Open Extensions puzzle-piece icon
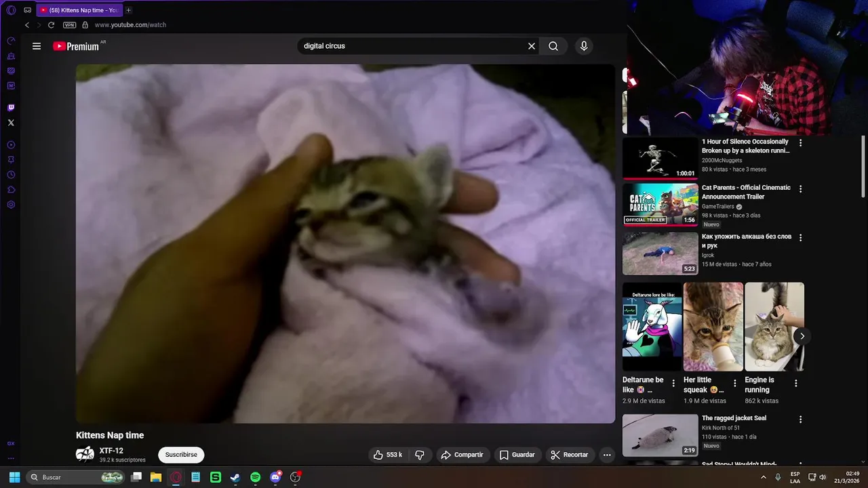The height and width of the screenshot is (488, 868). point(11,190)
